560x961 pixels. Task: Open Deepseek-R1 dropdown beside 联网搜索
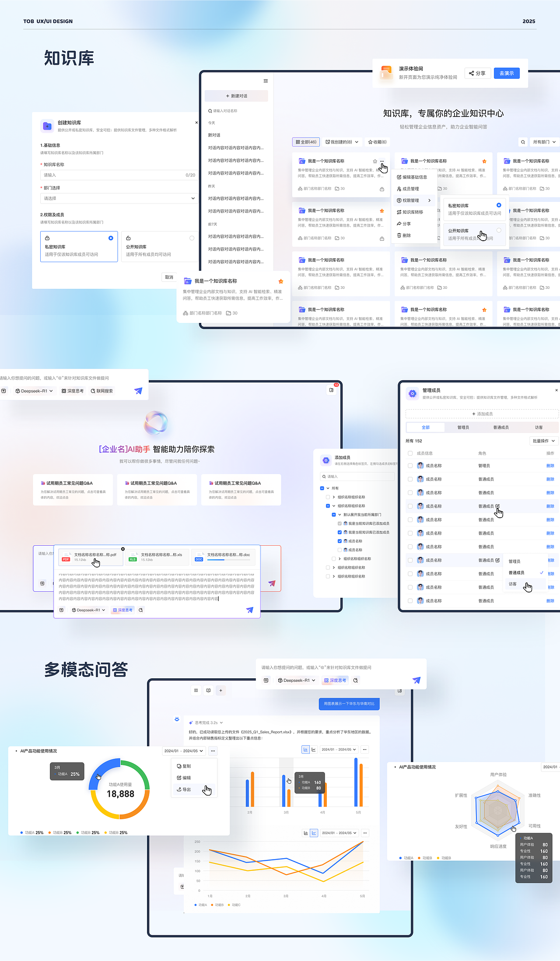point(34,391)
